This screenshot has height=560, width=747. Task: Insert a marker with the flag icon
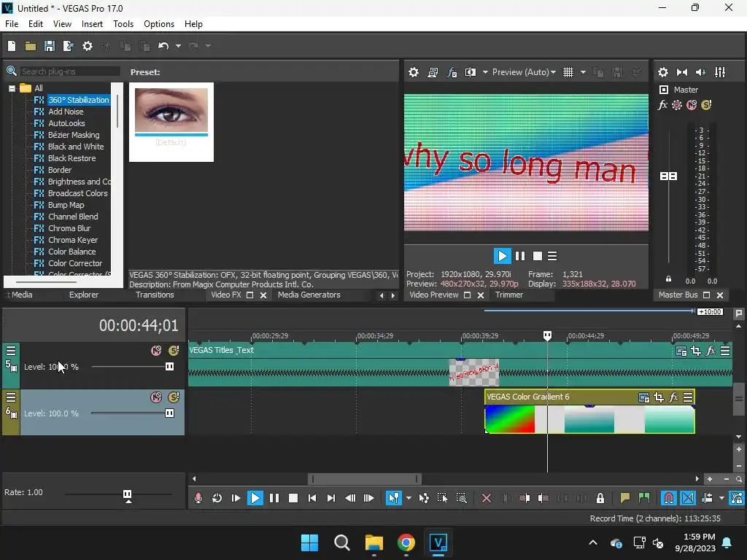point(625,498)
